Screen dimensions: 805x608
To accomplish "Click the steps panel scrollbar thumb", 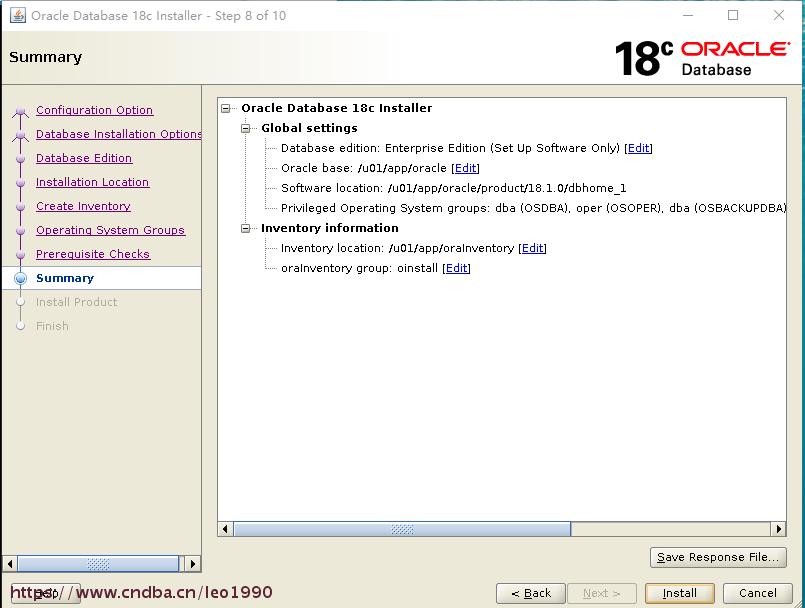I will [98, 564].
